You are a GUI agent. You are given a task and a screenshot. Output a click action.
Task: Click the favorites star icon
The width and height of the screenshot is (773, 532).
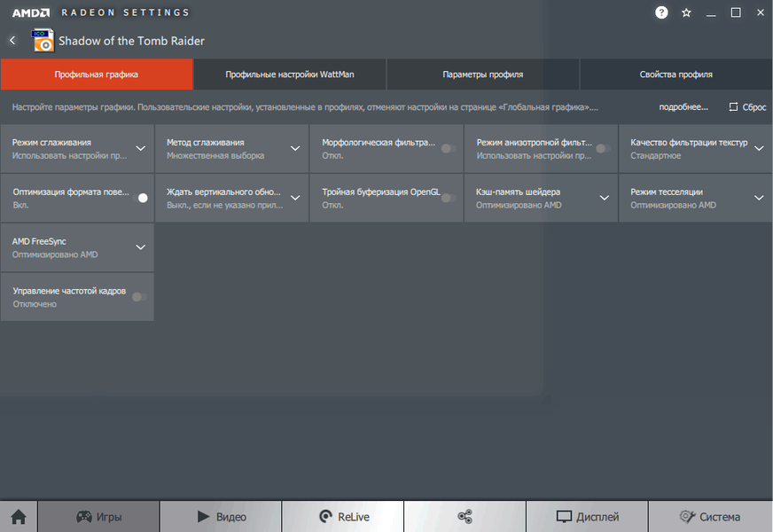click(686, 12)
